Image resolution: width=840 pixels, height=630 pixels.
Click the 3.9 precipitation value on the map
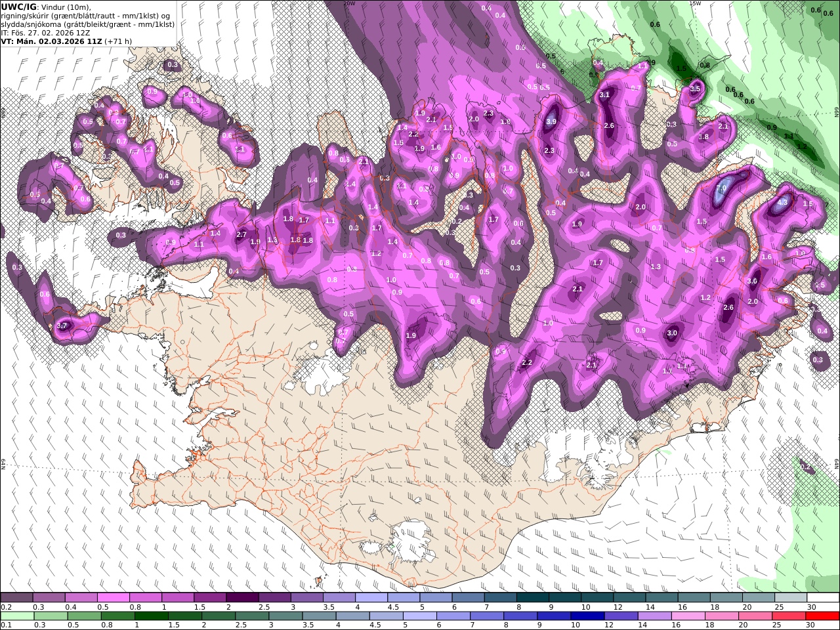click(551, 121)
